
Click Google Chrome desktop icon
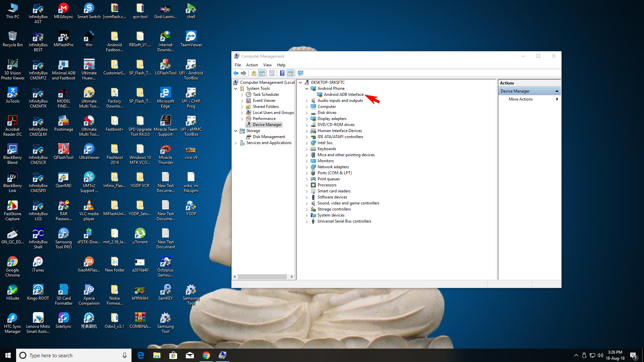pyautogui.click(x=13, y=266)
